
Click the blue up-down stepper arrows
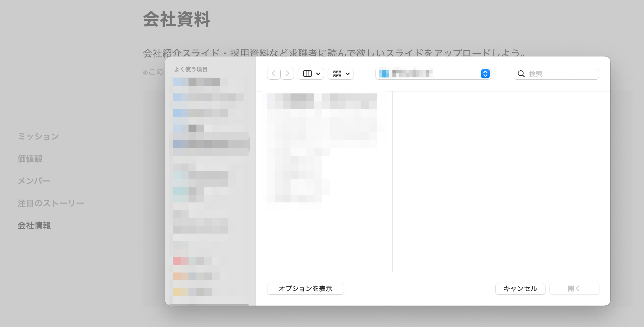tap(485, 74)
